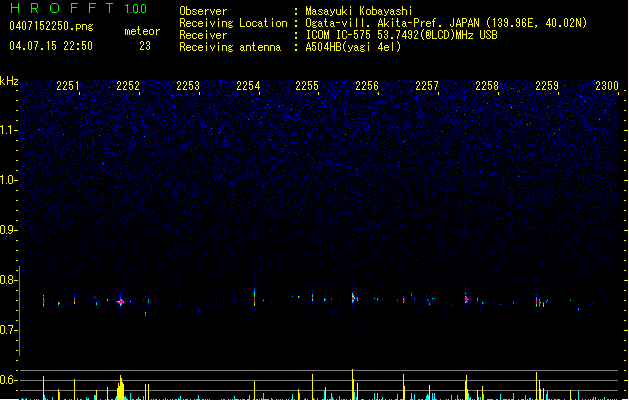The height and width of the screenshot is (400, 629).
Task: Click the meteor label
Action: pos(142,31)
